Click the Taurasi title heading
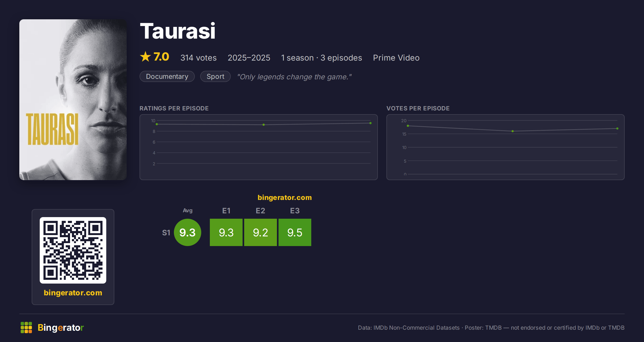This screenshot has height=342, width=644. tap(178, 31)
